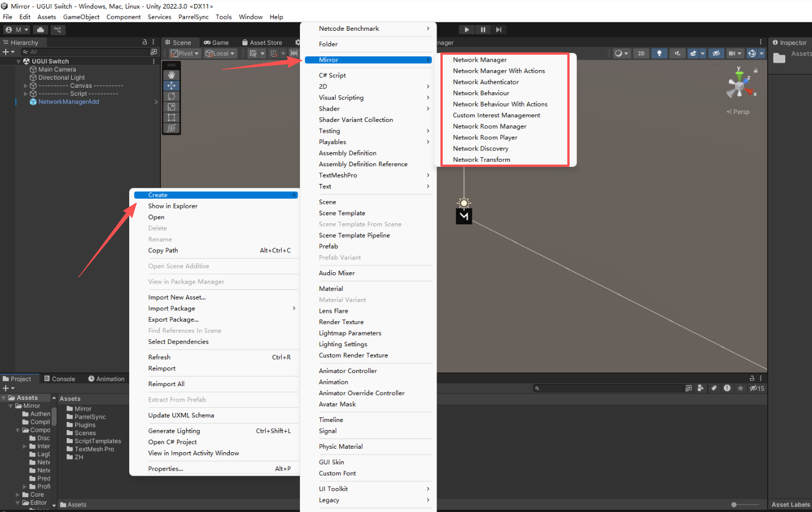
Task: Select the Move tool in Scene toolbar
Action: pos(171,85)
